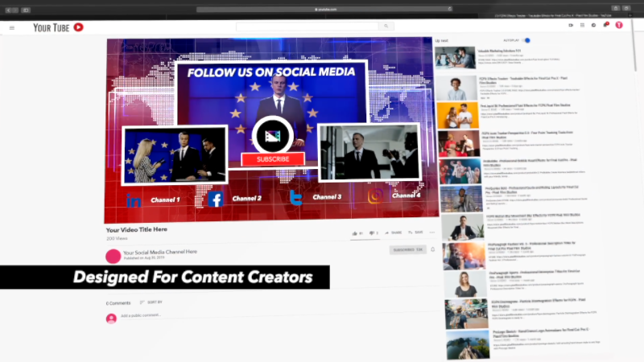Open the businessman at desk thumbnail

click(x=462, y=227)
